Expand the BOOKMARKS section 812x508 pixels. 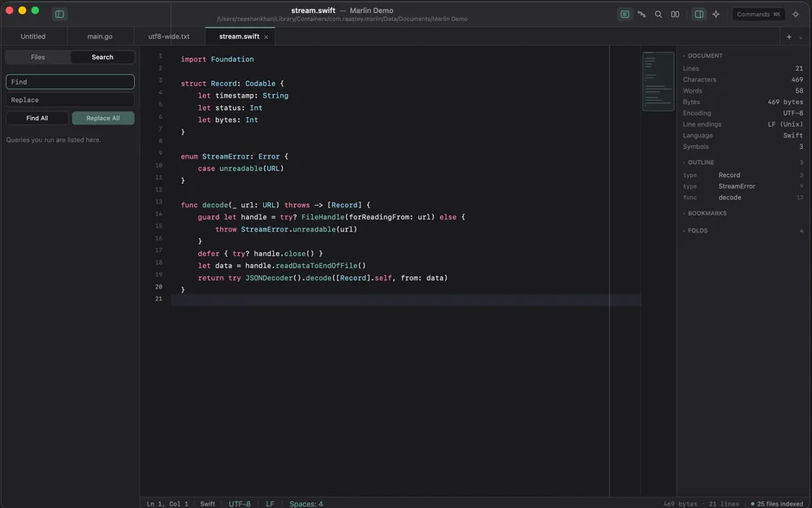pos(706,213)
